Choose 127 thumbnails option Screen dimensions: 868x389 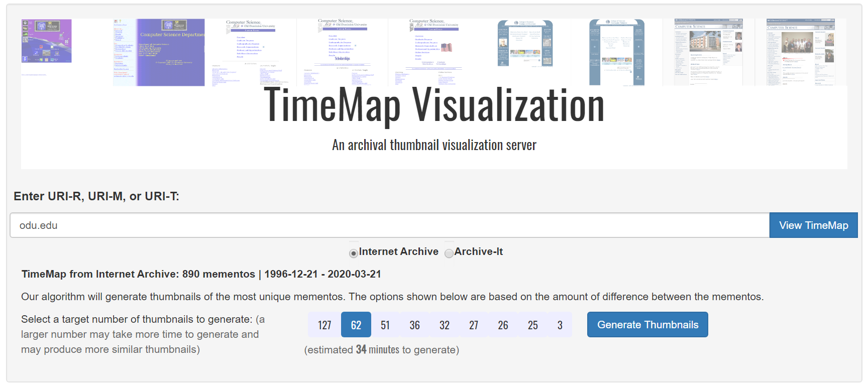tap(324, 325)
